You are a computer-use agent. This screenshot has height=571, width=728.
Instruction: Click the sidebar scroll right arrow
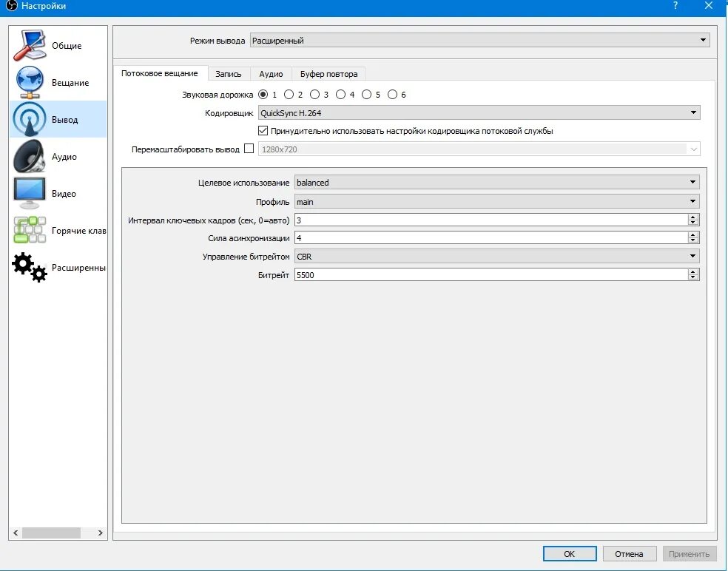101,533
